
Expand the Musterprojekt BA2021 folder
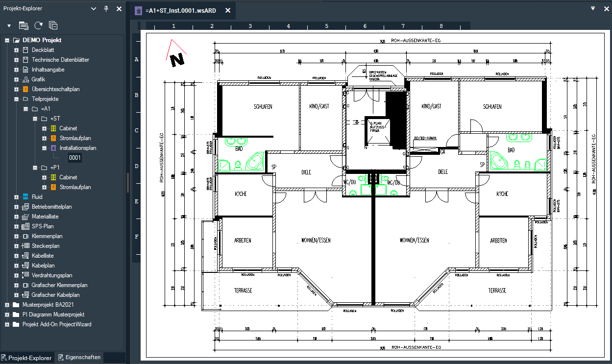(x=6, y=304)
